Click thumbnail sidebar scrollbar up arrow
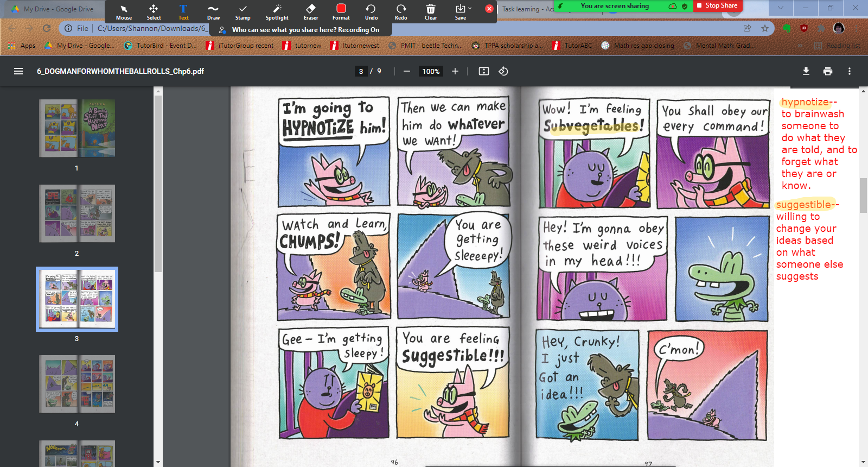Screen dimensions: 868x467 (x=158, y=92)
